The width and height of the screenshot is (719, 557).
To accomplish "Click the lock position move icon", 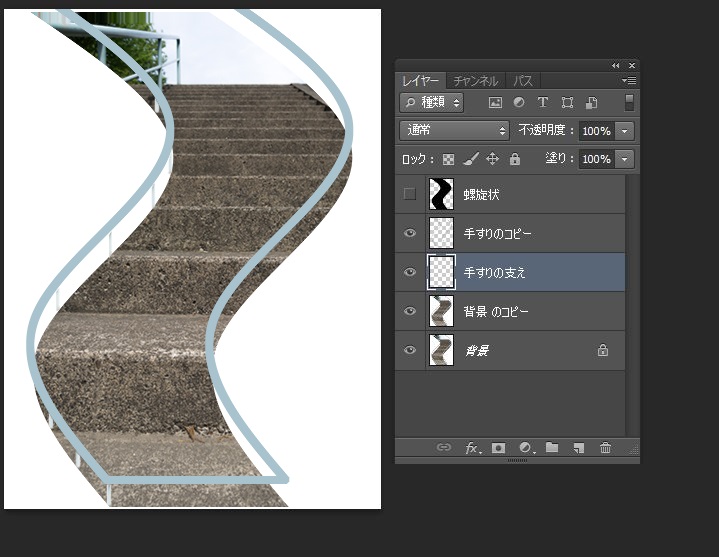I will click(x=493, y=159).
